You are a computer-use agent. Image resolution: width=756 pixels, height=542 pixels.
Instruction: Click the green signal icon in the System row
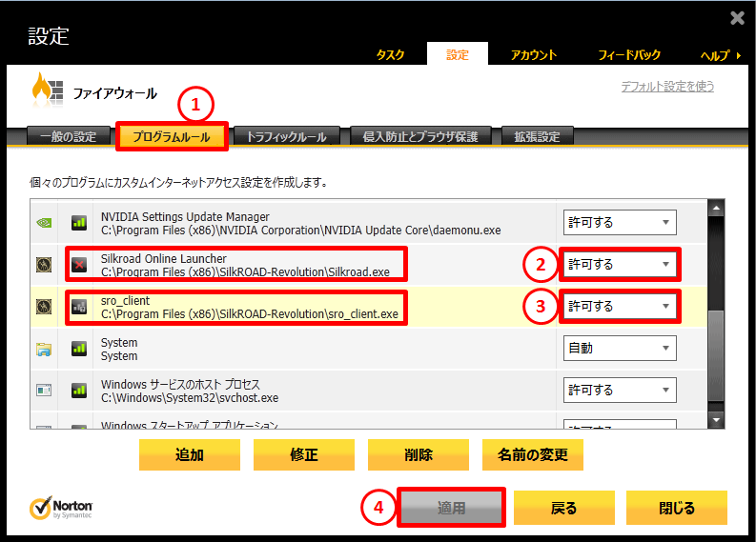[79, 349]
